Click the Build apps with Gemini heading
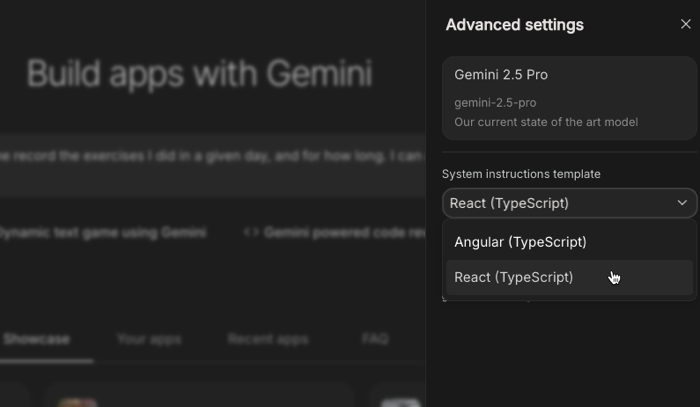The width and height of the screenshot is (700, 407). point(199,74)
